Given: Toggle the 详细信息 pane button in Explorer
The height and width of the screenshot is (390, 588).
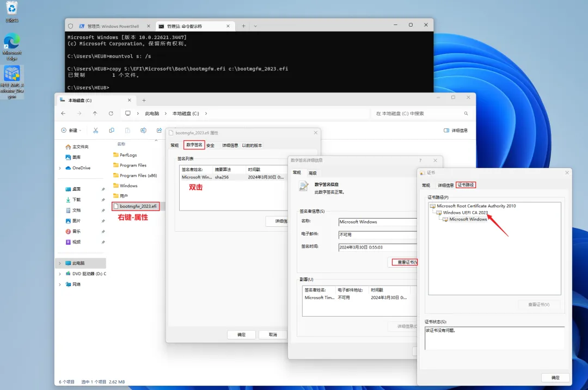Looking at the screenshot, I should [456, 131].
